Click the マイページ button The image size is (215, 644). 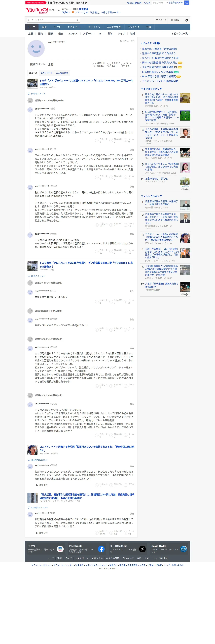coord(161,20)
